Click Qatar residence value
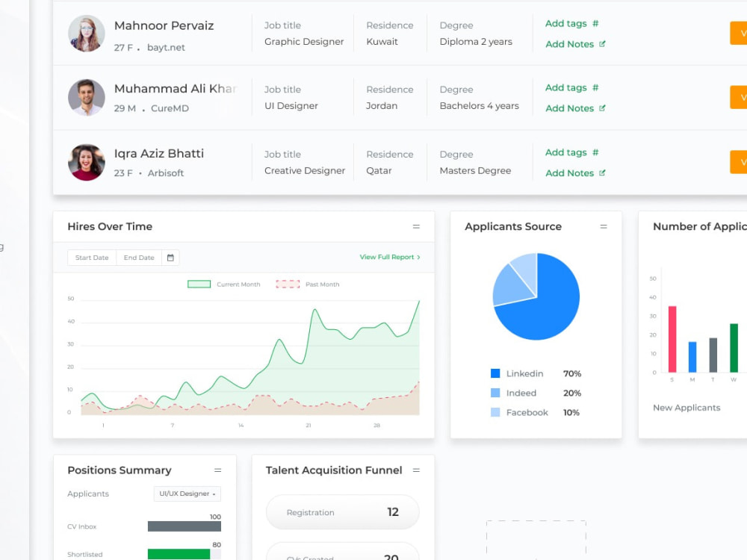 tap(379, 170)
